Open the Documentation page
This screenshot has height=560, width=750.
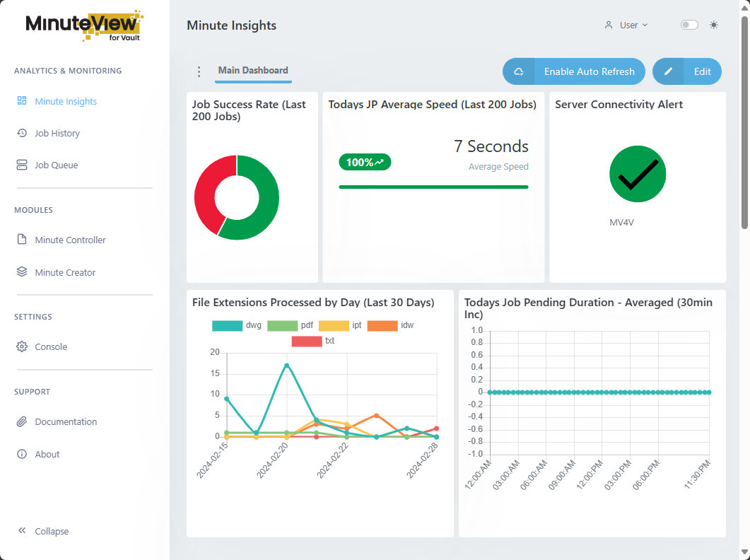(x=66, y=421)
